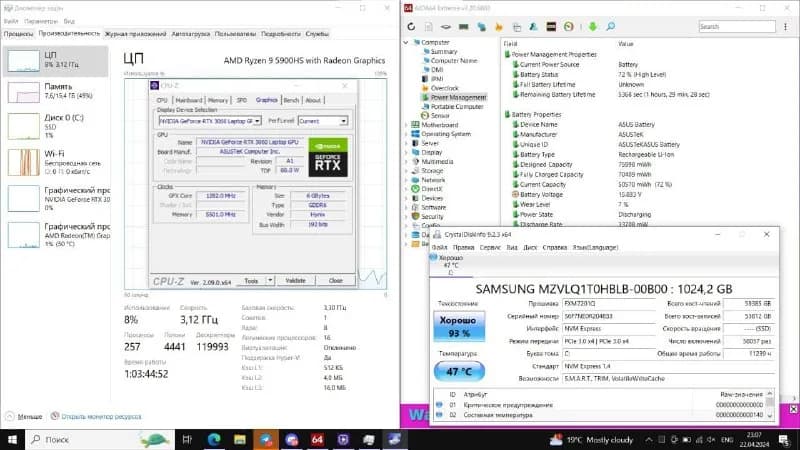This screenshot has height=450, width=800.
Task: Open the CPU-Z display device selection dropdown
Action: pos(210,121)
